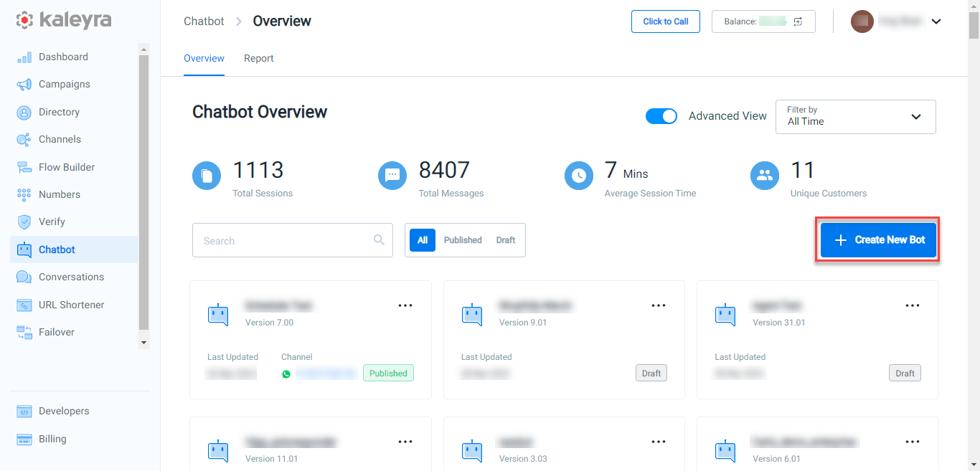Click the Balance button
Image resolution: width=980 pixels, height=471 pixels.
[x=763, y=22]
